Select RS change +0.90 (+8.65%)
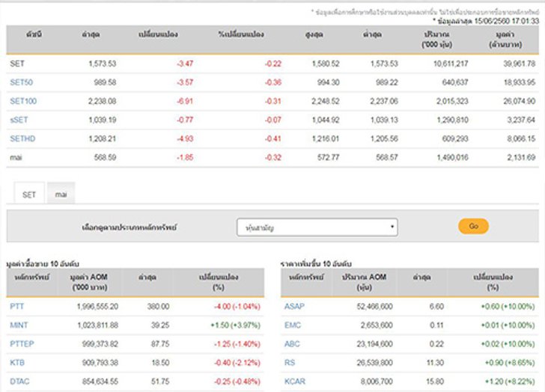 tap(510, 363)
